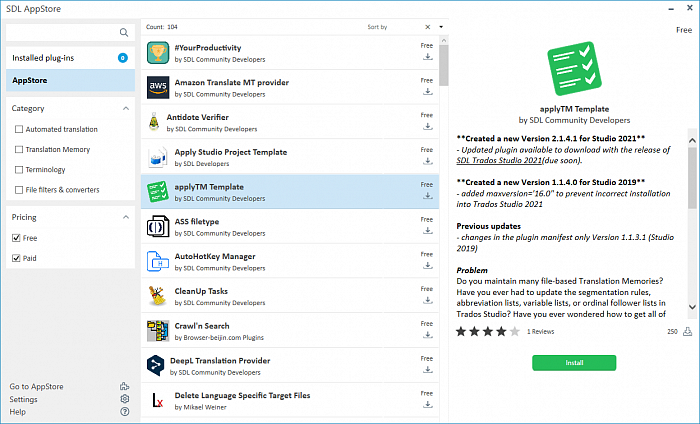
Task: Download the ASS filetype plug-in
Action: (x=428, y=231)
